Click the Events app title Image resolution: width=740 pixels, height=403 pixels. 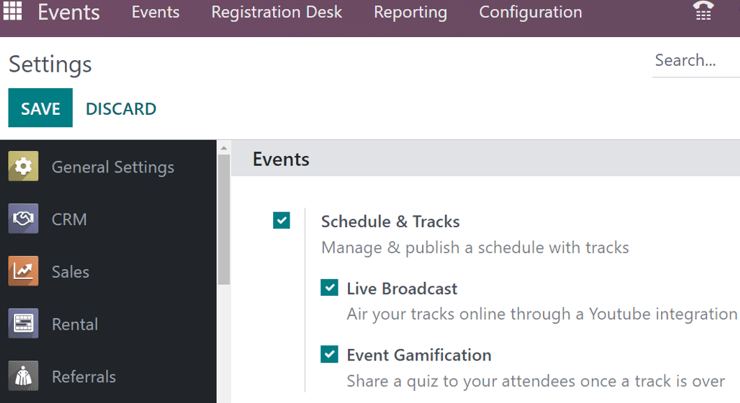pyautogui.click(x=69, y=13)
